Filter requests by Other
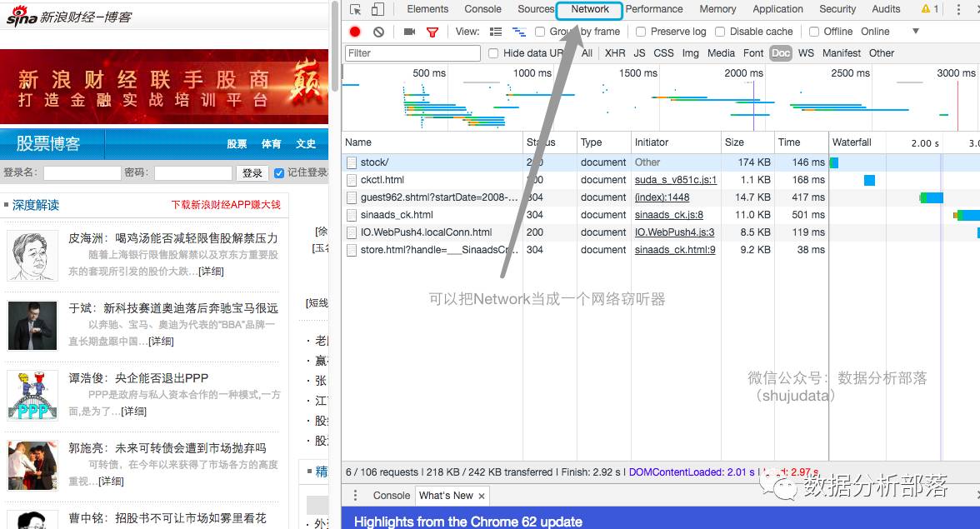Screen dimensions: 980x529 882,53
